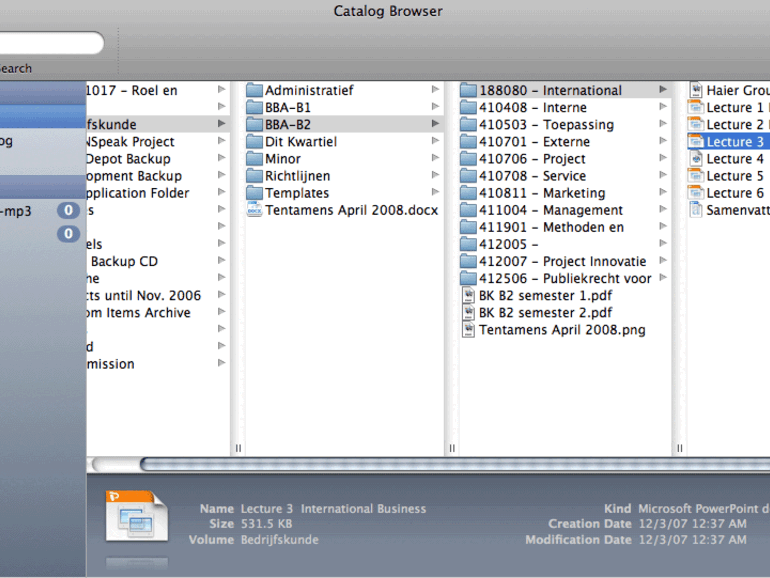Image resolution: width=770 pixels, height=578 pixels.
Task: Expand the Backup CD row arrow
Action: point(221,260)
